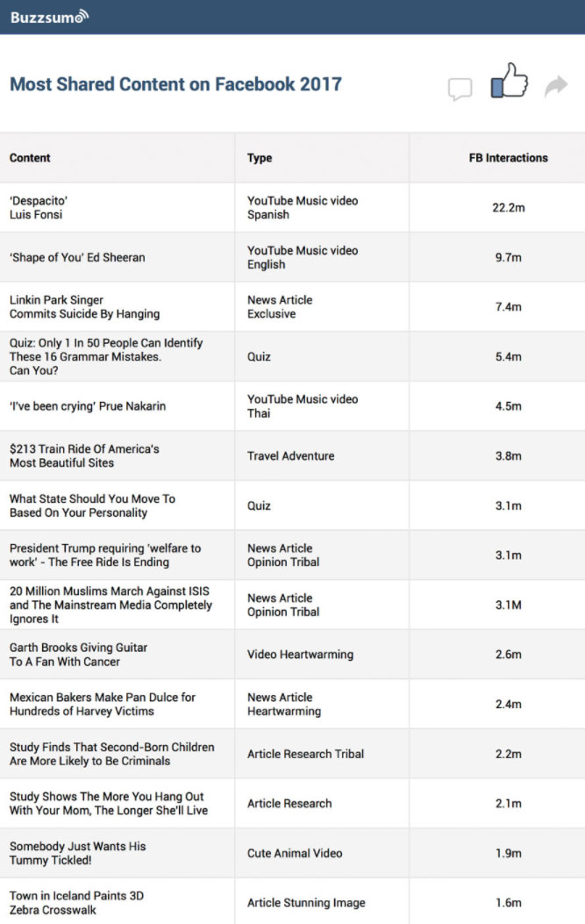Click the share arrow icon
585x924 pixels.
(555, 86)
